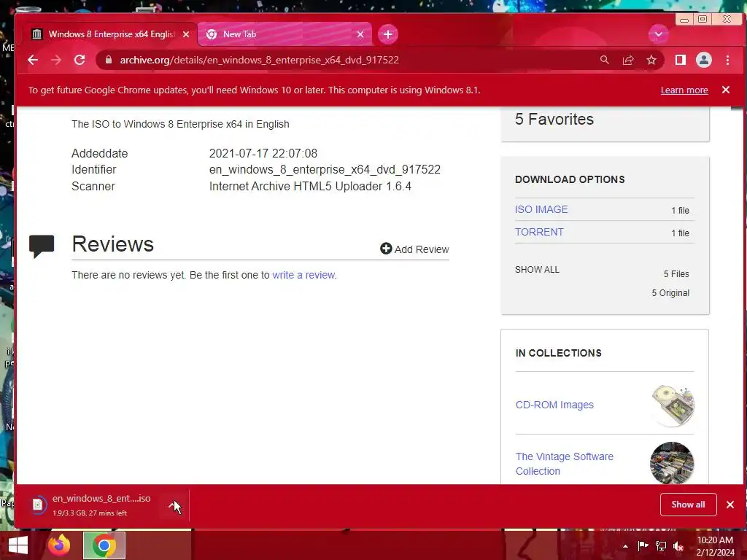The width and height of the screenshot is (747, 560).
Task: View site security lock info
Action: point(109,60)
